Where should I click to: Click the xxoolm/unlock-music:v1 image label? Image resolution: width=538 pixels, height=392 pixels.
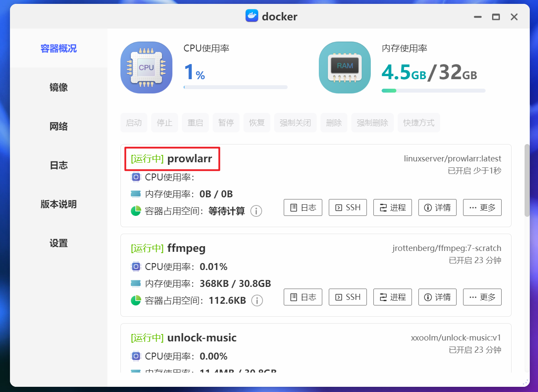click(x=456, y=338)
